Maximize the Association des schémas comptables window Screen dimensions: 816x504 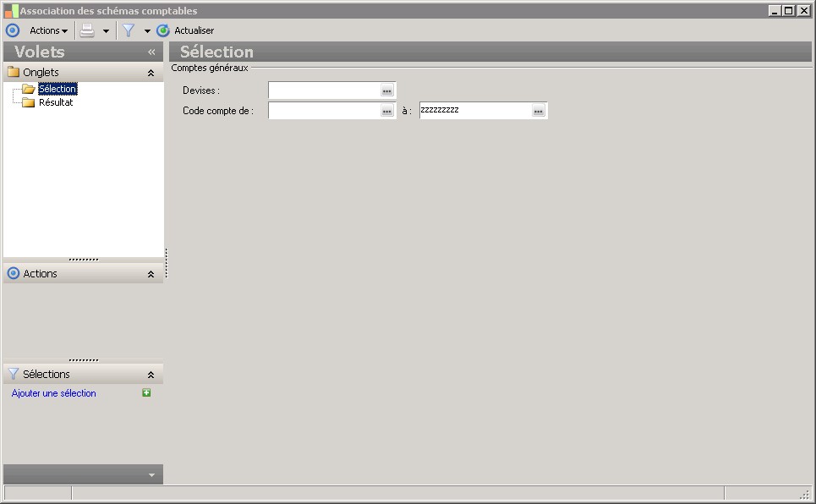[x=789, y=10]
